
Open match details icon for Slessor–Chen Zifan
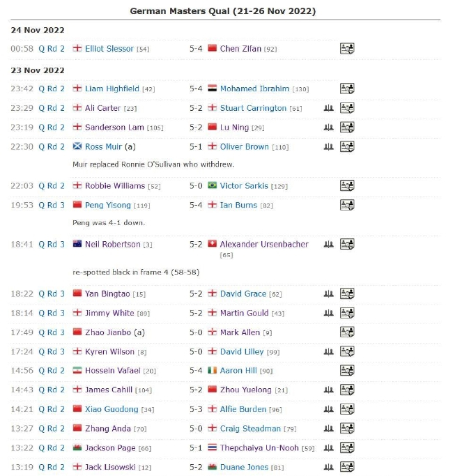pos(347,49)
